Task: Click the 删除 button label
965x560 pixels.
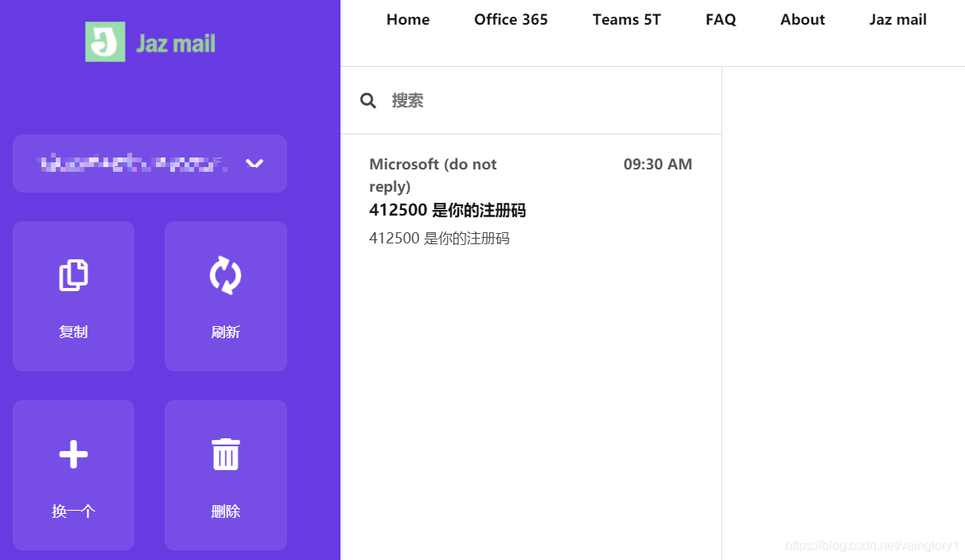Action: click(225, 511)
